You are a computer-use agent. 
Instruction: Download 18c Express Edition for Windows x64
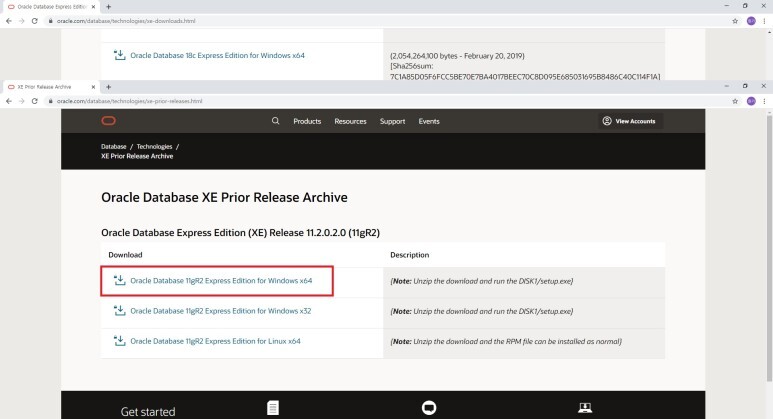click(x=217, y=56)
